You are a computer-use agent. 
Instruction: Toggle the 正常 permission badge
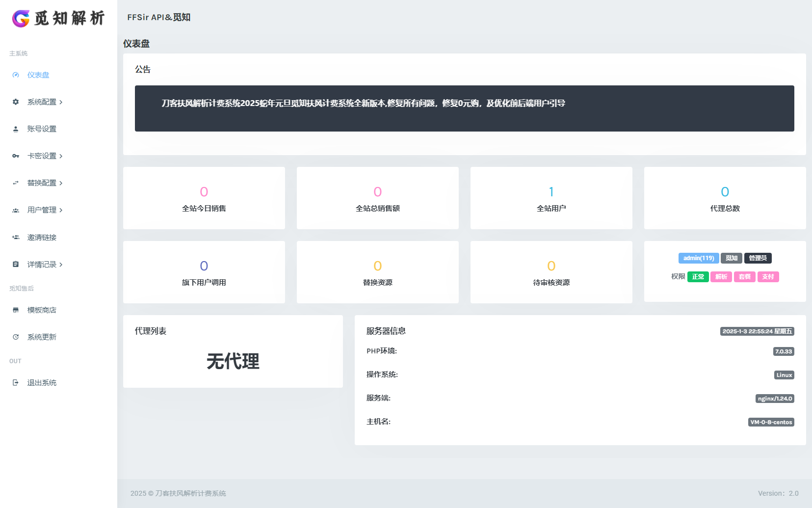[x=698, y=276]
